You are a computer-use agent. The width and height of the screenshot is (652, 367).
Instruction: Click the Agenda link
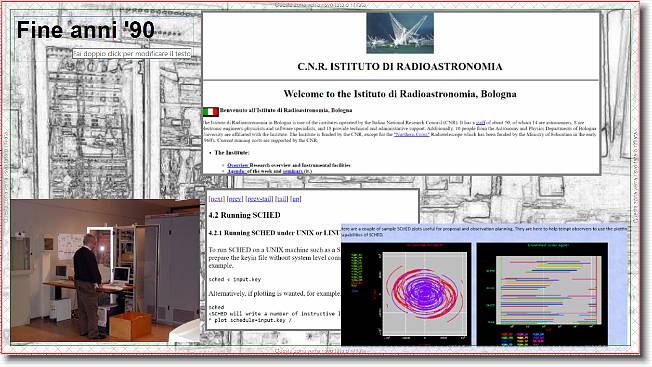[237, 171]
